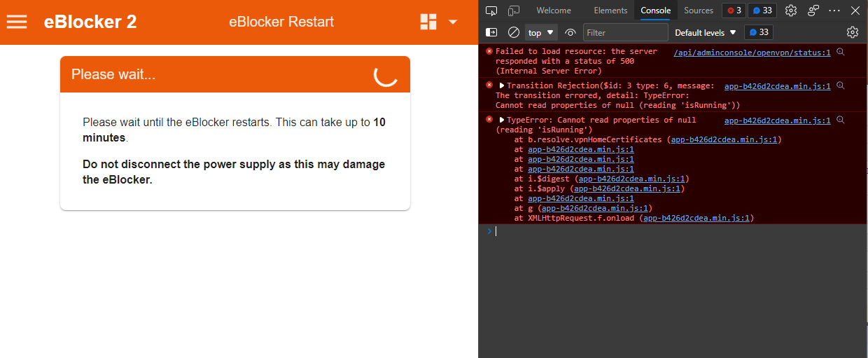Open link in i.$digest stack line
Screen dimensions: 868x358
point(631,179)
